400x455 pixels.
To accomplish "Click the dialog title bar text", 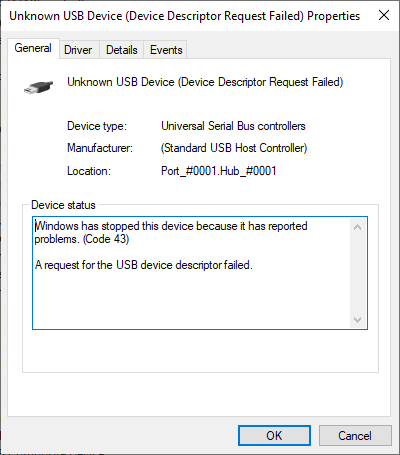I will (185, 16).
